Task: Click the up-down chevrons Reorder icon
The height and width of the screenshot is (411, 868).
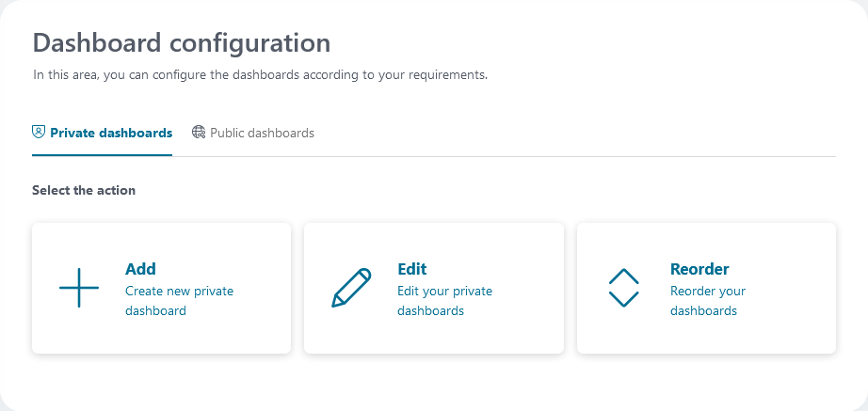Action: pos(624,288)
